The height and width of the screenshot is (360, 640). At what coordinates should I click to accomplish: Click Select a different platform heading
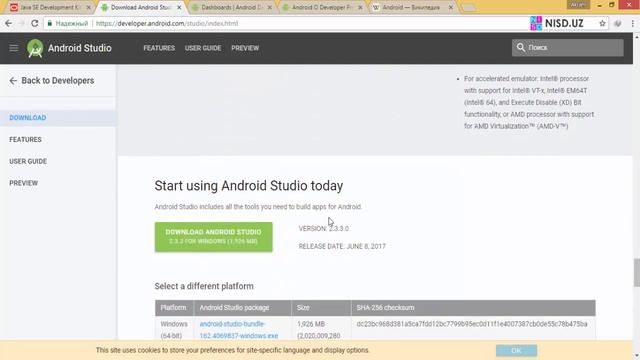tap(204, 286)
